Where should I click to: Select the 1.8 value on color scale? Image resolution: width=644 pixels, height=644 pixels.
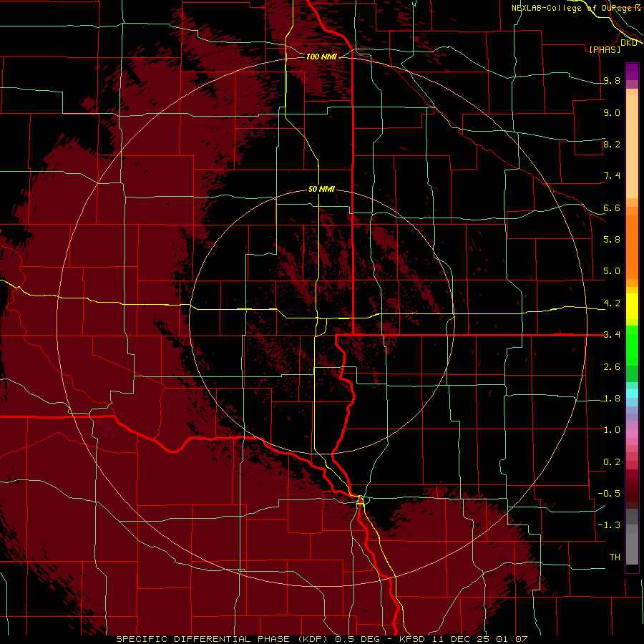point(612,399)
